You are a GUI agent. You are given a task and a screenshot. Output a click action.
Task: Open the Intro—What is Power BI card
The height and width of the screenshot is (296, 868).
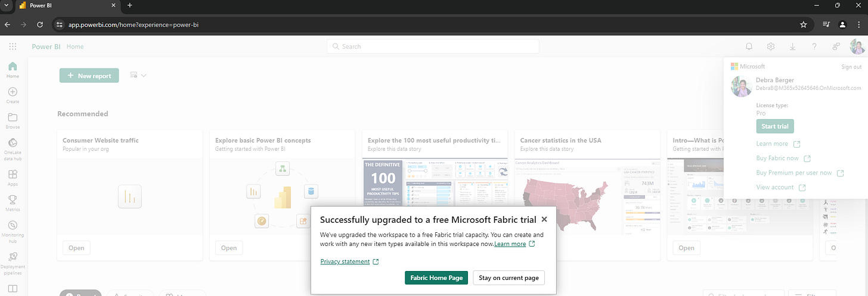coord(686,248)
